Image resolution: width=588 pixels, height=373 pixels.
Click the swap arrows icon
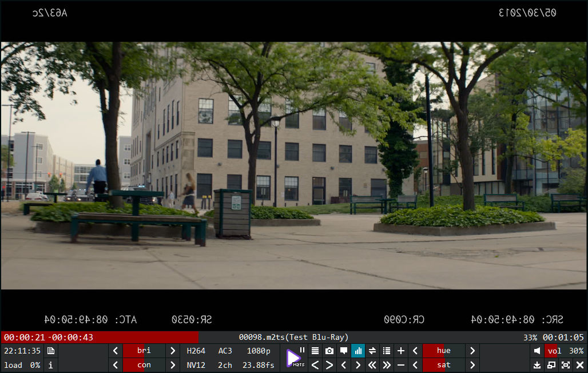click(372, 351)
